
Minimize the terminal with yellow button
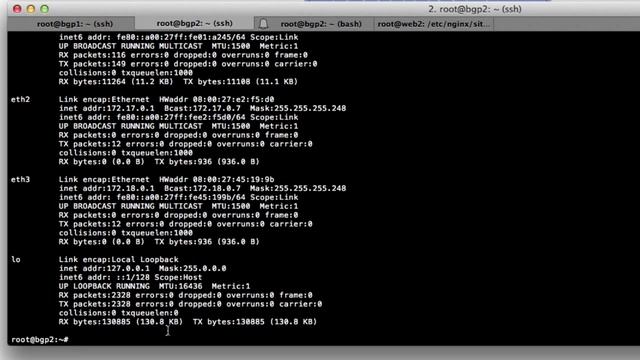click(31, 9)
